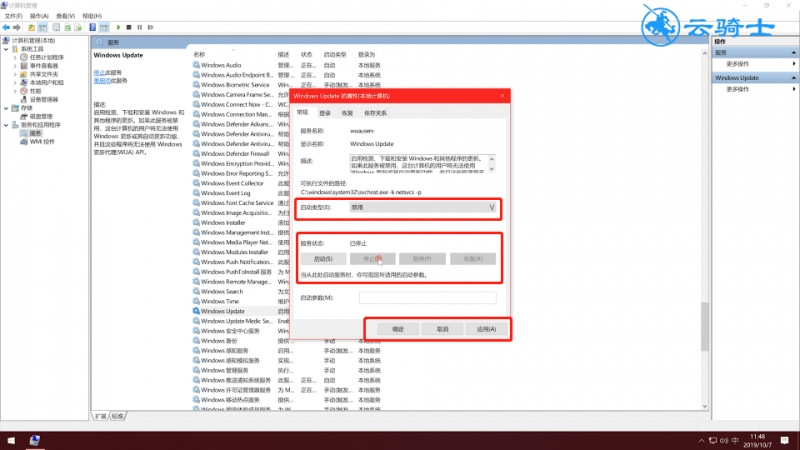
Task: Click the Stop Service square toolbar icon
Action: tap(129, 28)
